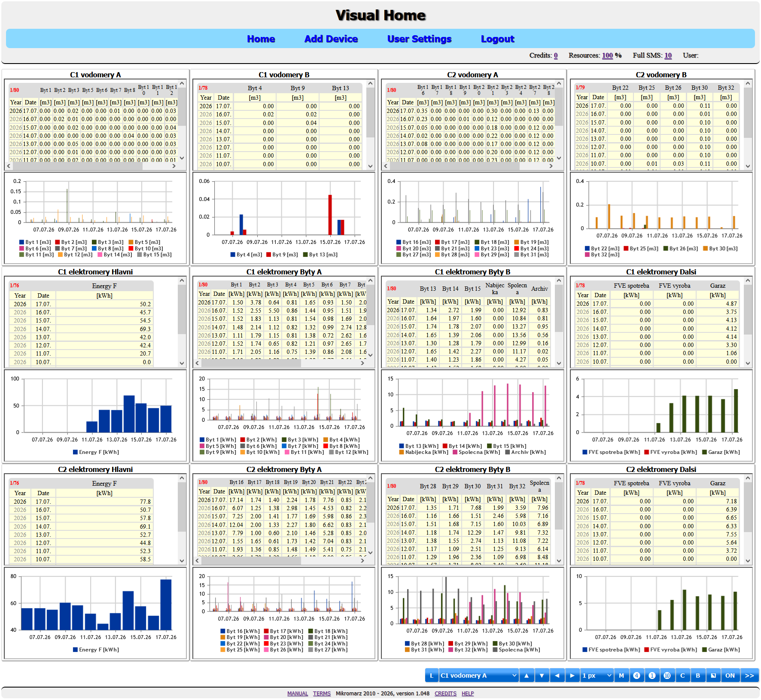Click the left triangle arrow in bottom toolbar
The width and height of the screenshot is (761, 700).
click(x=557, y=676)
